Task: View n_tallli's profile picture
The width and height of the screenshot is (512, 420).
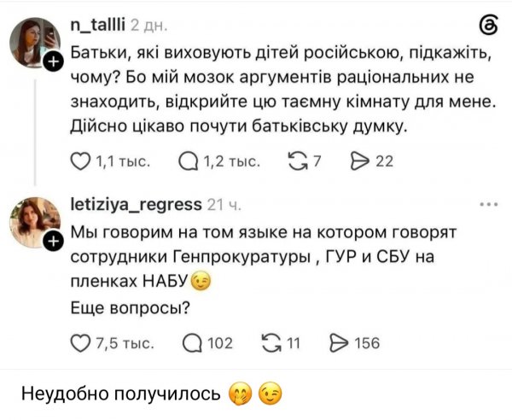Action: 34,43
